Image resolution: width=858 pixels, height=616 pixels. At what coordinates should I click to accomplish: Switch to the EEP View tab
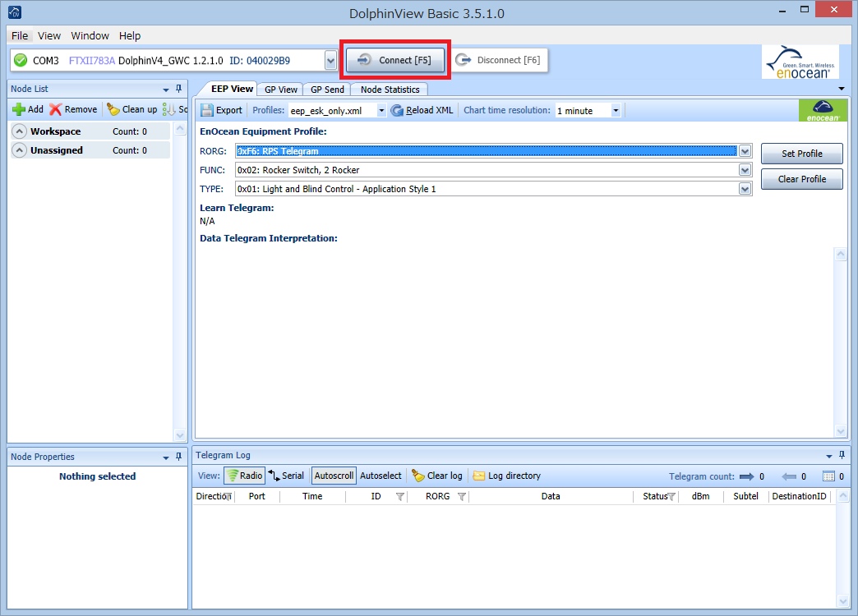tap(232, 89)
